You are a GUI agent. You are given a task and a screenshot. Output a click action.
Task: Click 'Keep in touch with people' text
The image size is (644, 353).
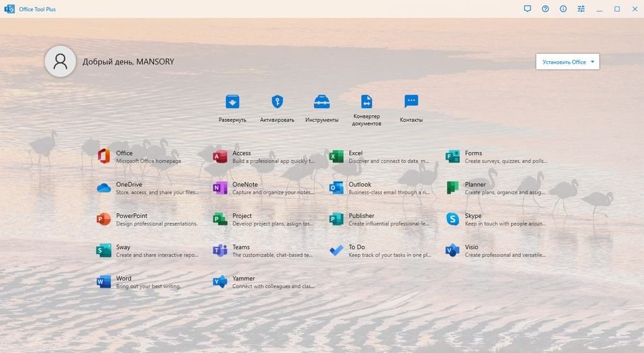pos(506,224)
